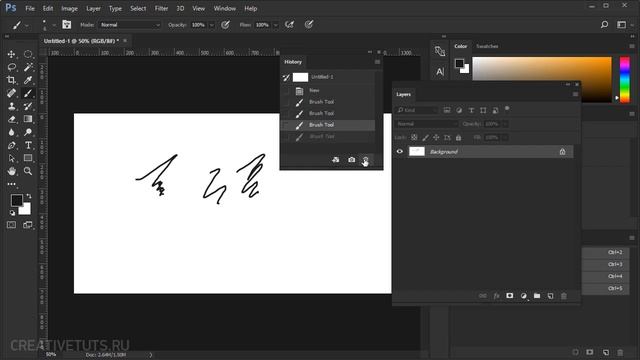Viewport: 640px width, 360px height.
Task: Toggle history brush source for Untitled-1 snapshot
Action: click(x=286, y=77)
